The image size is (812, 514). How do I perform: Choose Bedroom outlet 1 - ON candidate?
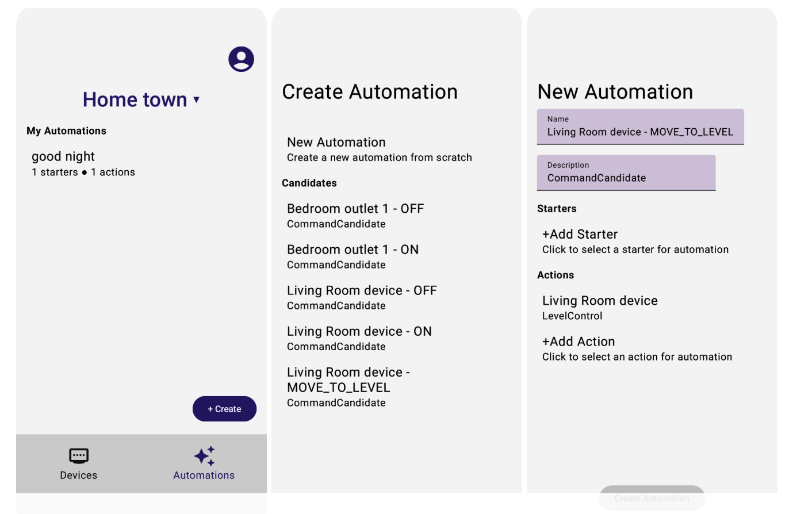coord(353,256)
